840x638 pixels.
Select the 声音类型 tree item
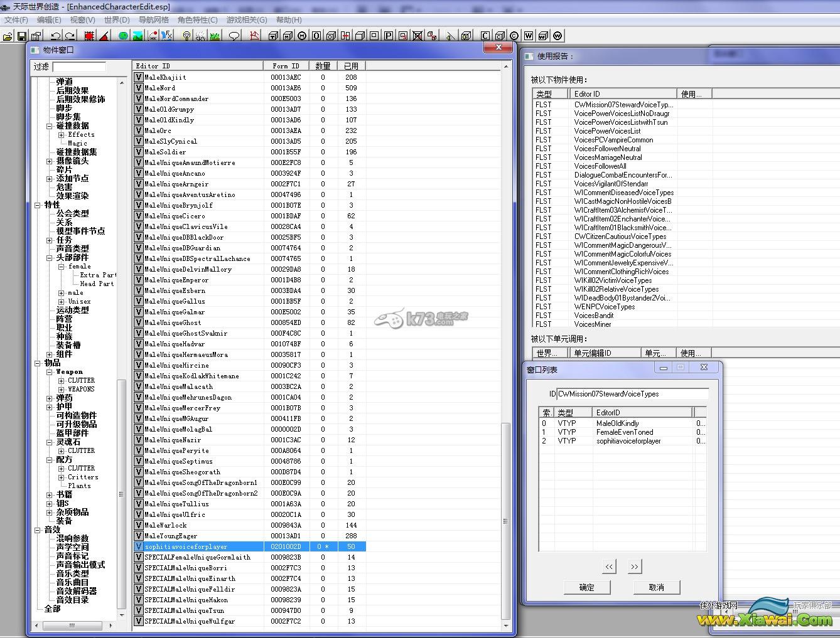72,249
